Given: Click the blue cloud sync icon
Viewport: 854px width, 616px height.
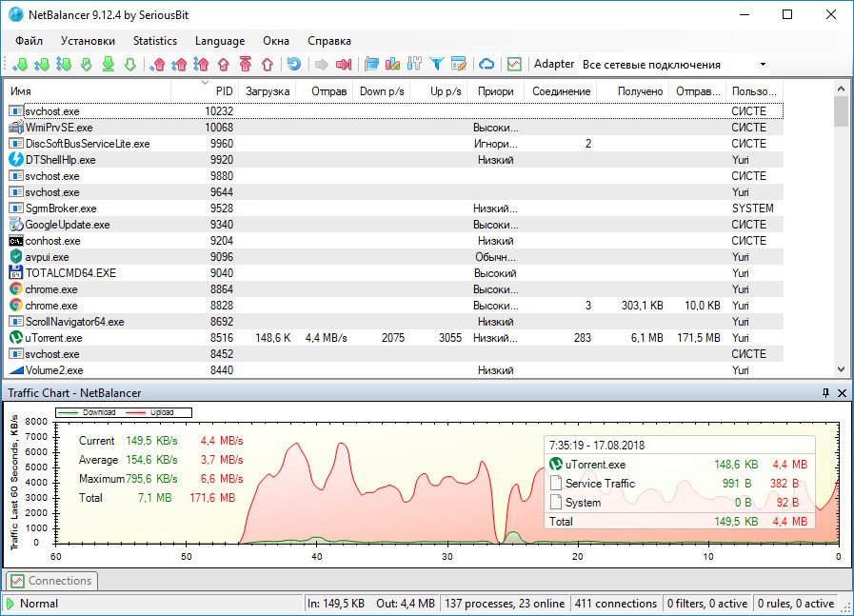Looking at the screenshot, I should 487,65.
